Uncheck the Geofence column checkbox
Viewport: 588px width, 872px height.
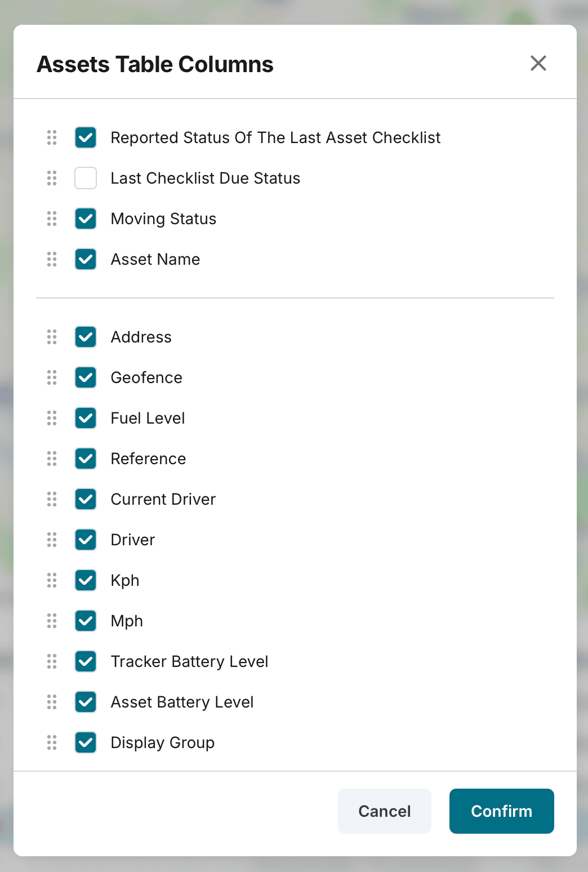click(x=86, y=377)
